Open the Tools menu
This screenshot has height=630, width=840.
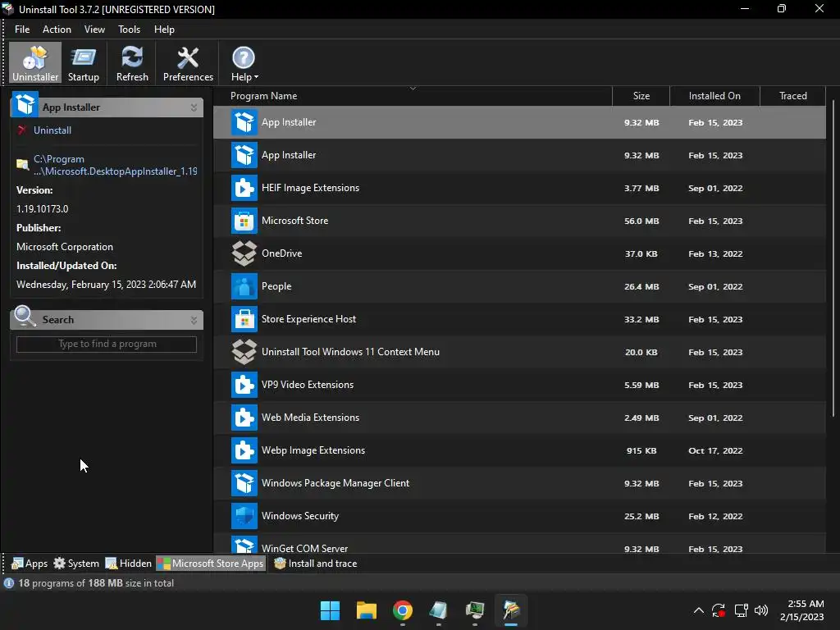click(129, 30)
